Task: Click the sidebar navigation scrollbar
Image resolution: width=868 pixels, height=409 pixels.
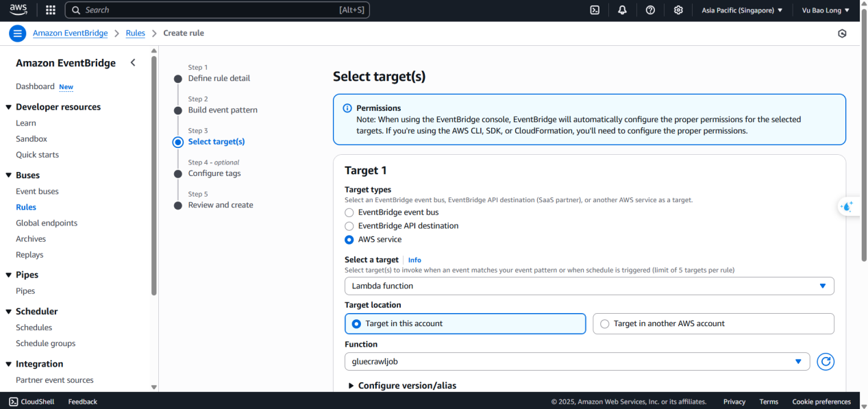Action: click(154, 175)
